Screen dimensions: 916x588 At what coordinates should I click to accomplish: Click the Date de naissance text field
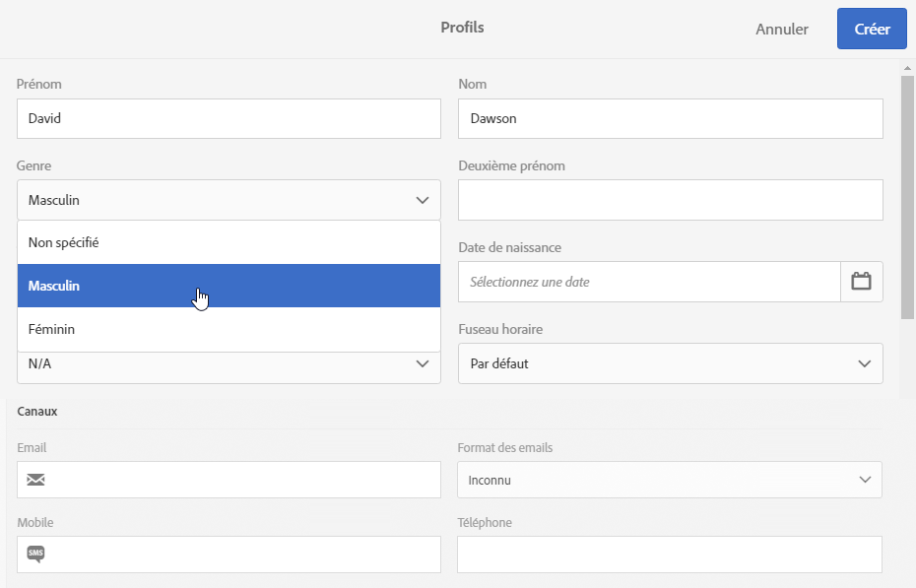649,282
